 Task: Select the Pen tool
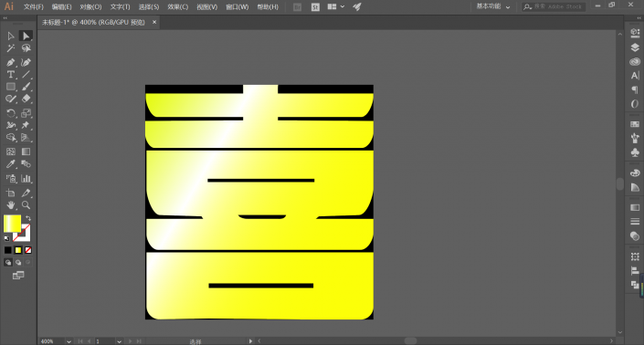[11, 63]
